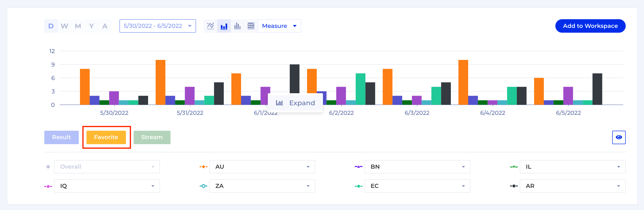Open the Overall series dropdown
This screenshot has width=644, height=210.
point(107,167)
